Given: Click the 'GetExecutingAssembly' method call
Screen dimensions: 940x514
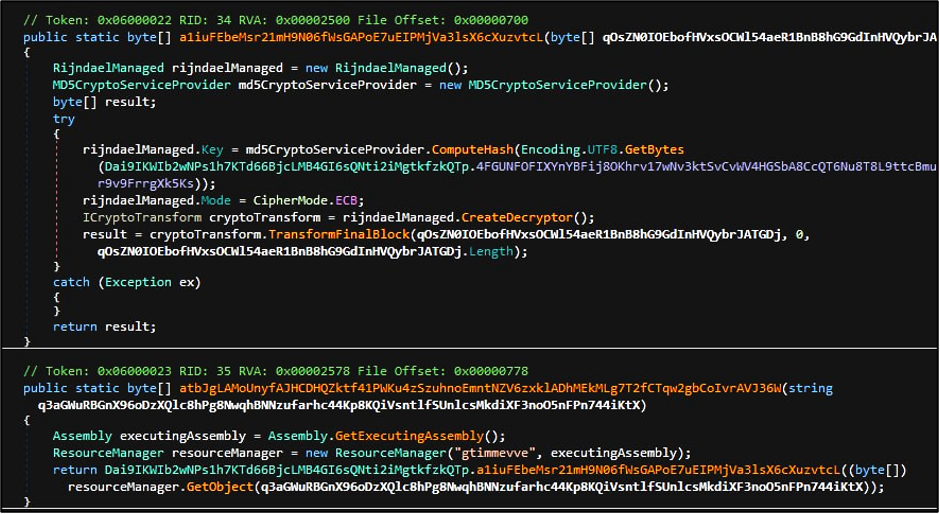Looking at the screenshot, I should tap(409, 435).
